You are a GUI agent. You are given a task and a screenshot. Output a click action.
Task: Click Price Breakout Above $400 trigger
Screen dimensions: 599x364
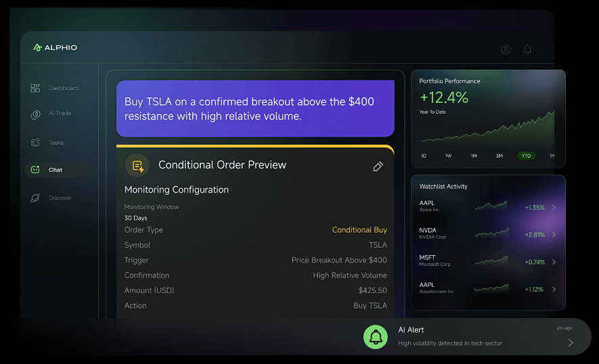(x=339, y=260)
